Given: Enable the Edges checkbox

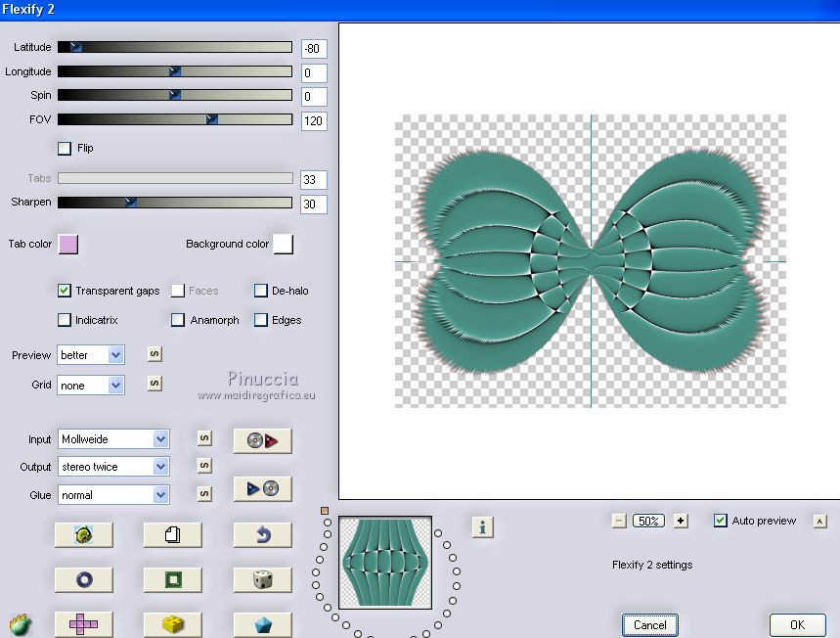Looking at the screenshot, I should [261, 320].
